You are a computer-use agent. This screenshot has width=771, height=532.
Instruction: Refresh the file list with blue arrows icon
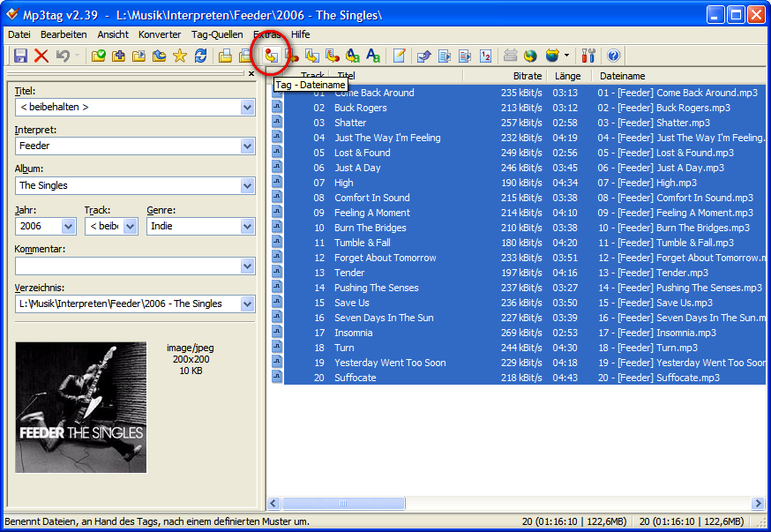(200, 56)
